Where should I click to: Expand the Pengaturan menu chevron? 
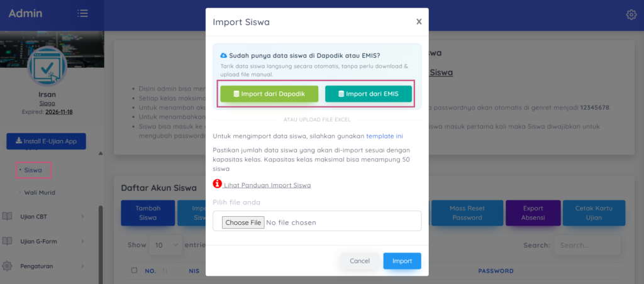[x=82, y=266]
